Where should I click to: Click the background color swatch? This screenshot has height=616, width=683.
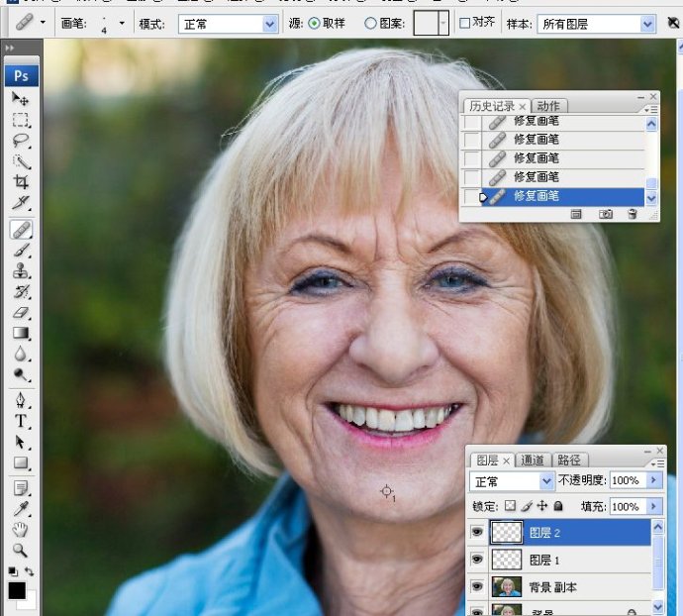(x=30, y=603)
